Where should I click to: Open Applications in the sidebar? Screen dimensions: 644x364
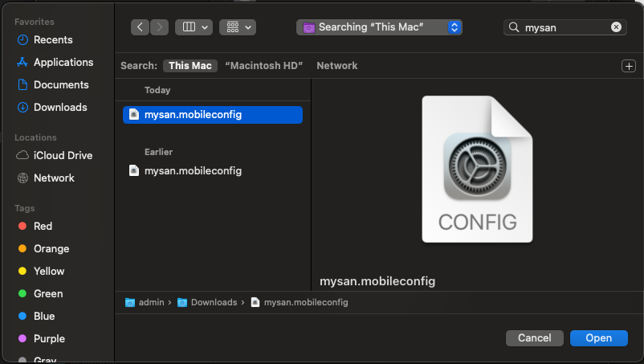pyautogui.click(x=63, y=63)
